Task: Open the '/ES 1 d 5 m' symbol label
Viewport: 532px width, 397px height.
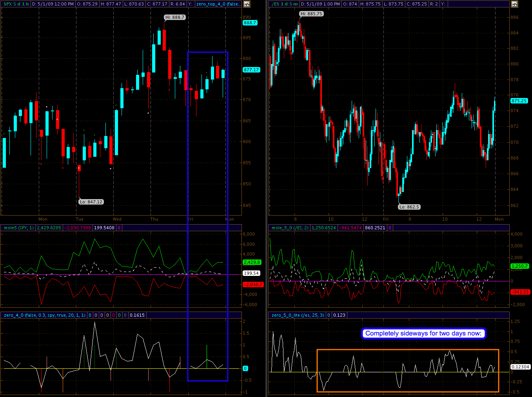Action: (285, 4)
